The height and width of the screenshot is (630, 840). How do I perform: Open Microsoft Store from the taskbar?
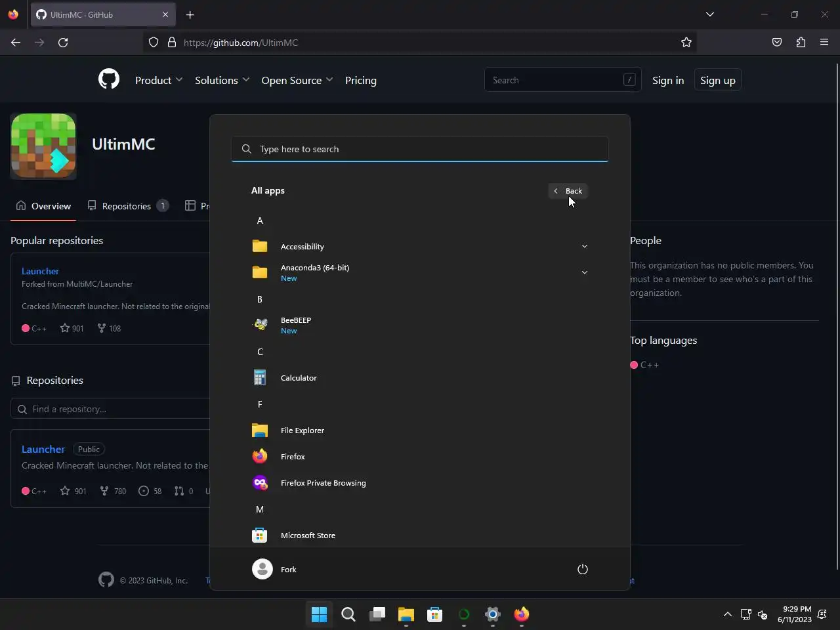[435, 614]
